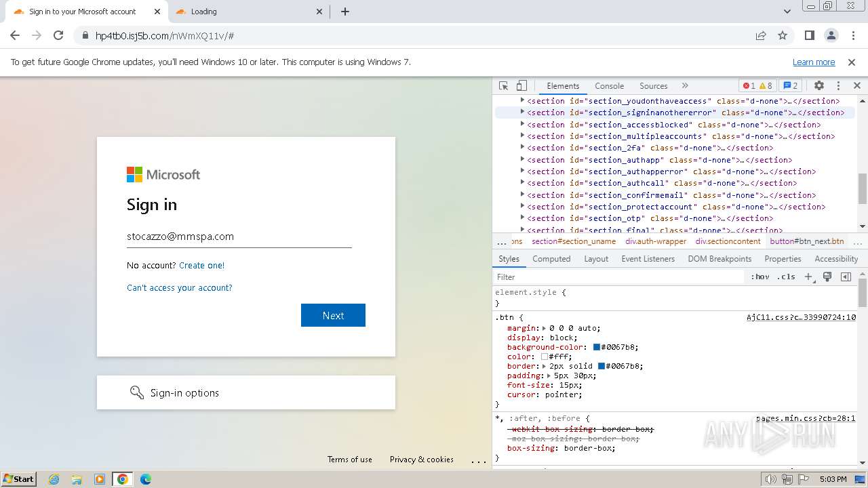
Task: Expand the section_authapp node
Action: pos(522,159)
